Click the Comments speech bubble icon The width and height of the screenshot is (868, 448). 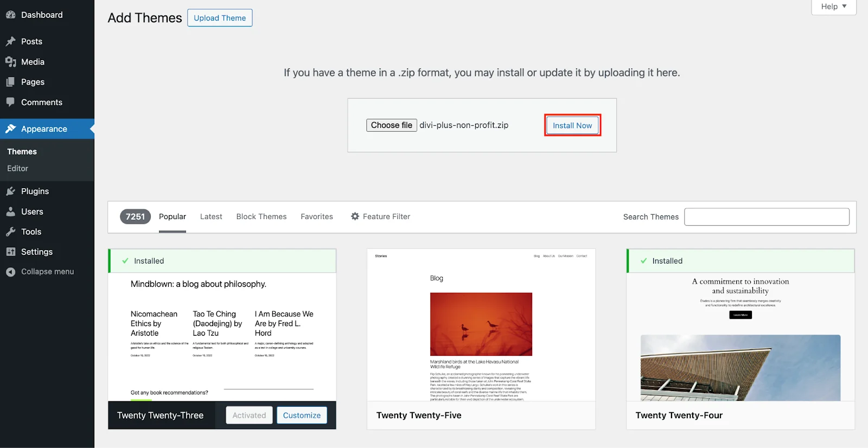(10, 102)
